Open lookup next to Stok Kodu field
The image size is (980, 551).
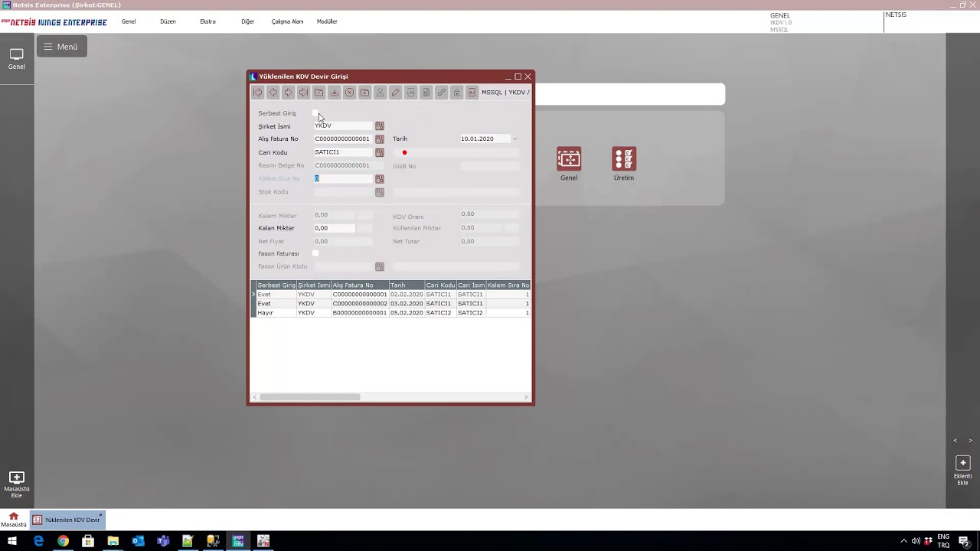pyautogui.click(x=380, y=192)
